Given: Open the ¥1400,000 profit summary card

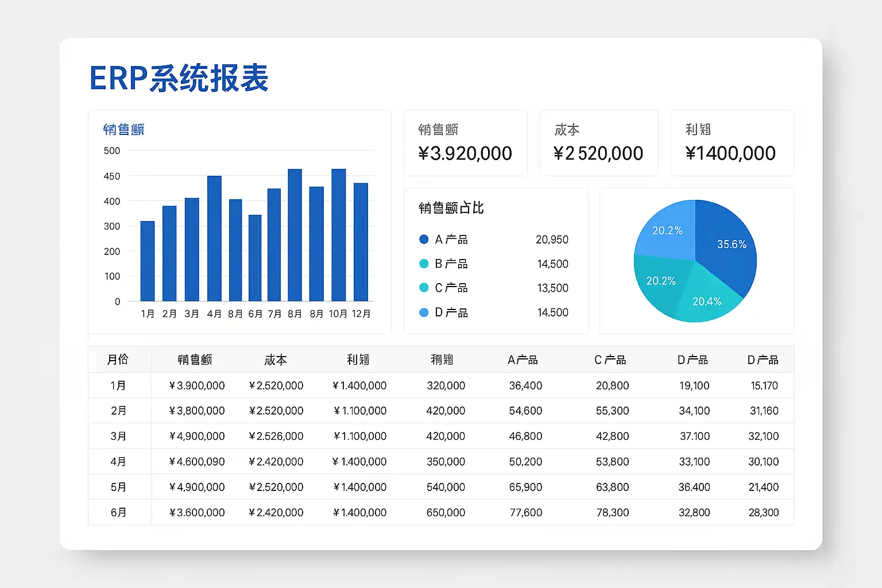Looking at the screenshot, I should tap(732, 143).
